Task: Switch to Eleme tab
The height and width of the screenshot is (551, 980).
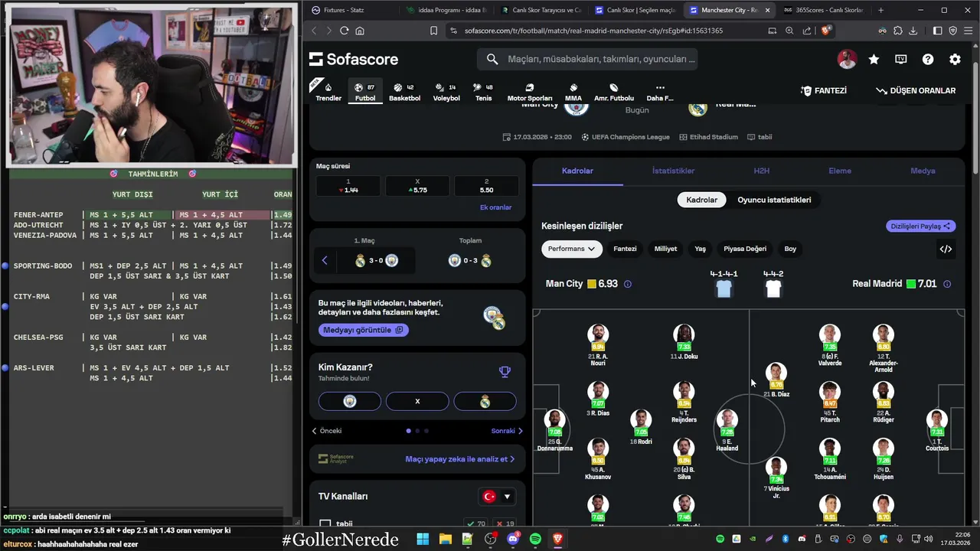Action: (840, 171)
